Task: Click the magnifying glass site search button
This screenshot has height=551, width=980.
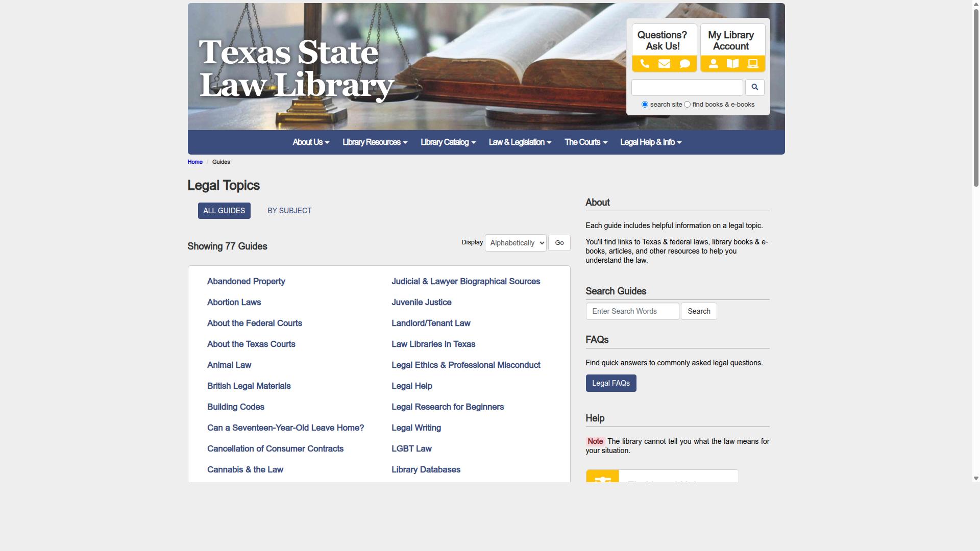Action: [754, 87]
